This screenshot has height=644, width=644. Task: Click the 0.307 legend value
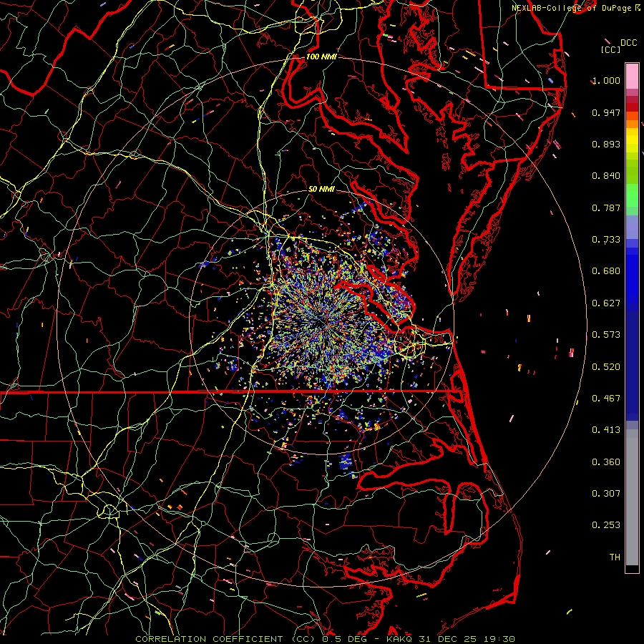coord(606,494)
